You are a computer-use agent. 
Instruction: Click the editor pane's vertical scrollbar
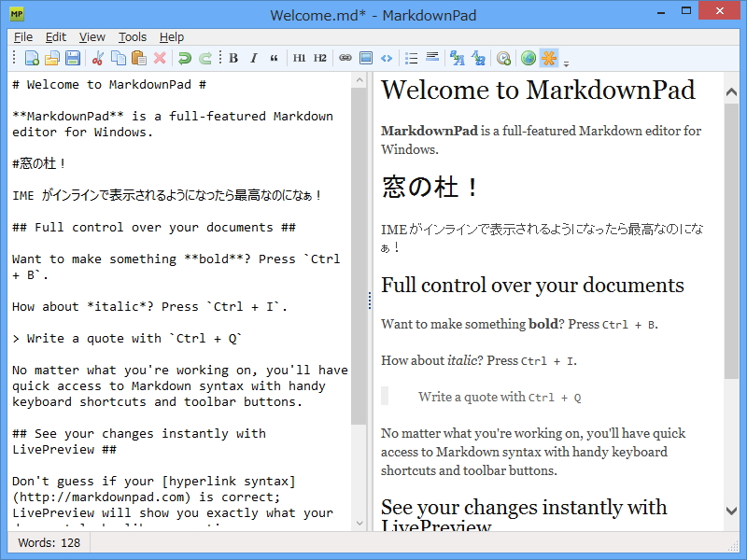360,280
